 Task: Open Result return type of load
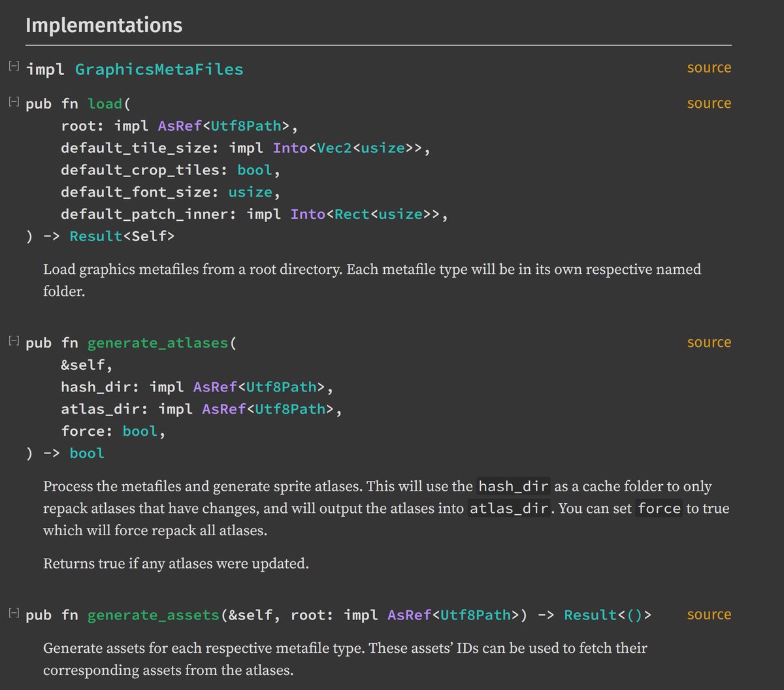click(96, 236)
